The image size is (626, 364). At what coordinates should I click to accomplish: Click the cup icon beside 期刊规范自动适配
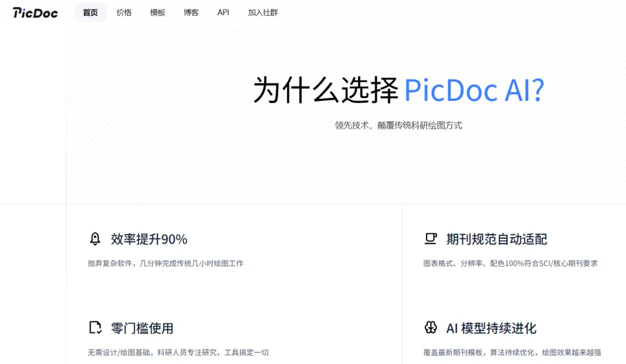430,239
